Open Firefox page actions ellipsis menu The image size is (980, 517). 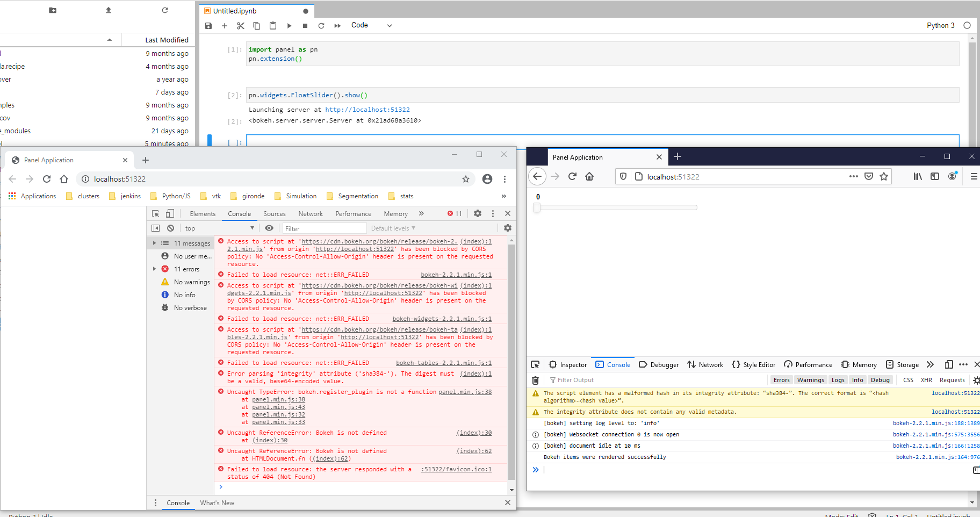[854, 176]
